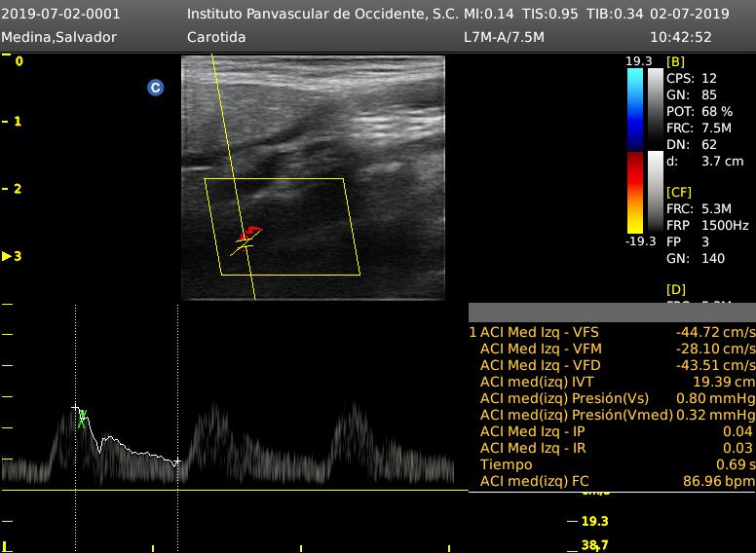756x553 pixels.
Task: Click the 'L7M-A/7.5M' probe label
Action: [x=504, y=37]
